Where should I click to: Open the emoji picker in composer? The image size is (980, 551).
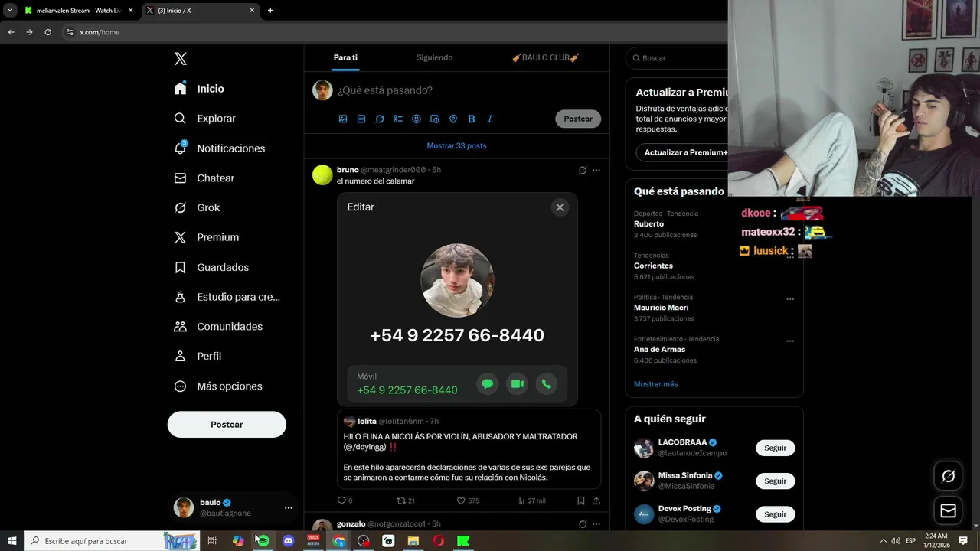(416, 119)
